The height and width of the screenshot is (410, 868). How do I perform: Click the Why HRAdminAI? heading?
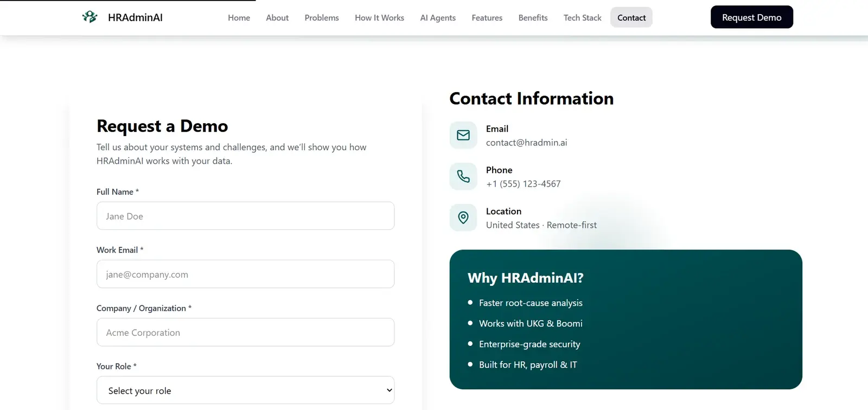click(526, 278)
